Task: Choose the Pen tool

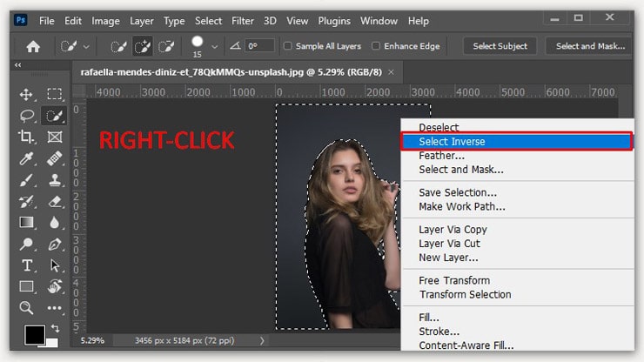Action: pyautogui.click(x=55, y=244)
